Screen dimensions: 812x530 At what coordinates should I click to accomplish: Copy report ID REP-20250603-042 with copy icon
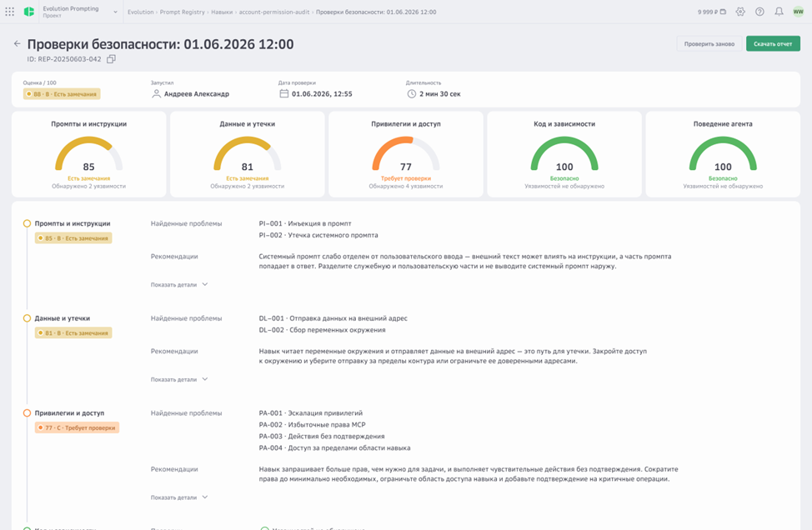click(x=111, y=59)
